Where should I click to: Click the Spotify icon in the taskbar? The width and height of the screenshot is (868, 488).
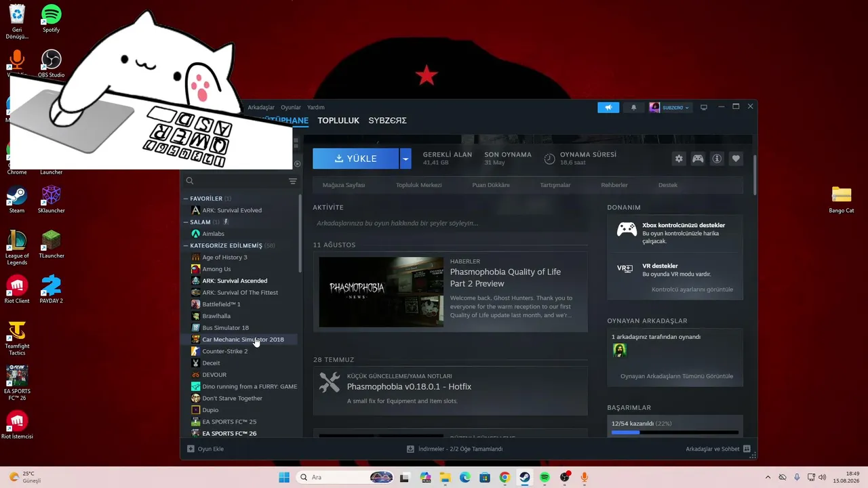tap(545, 477)
